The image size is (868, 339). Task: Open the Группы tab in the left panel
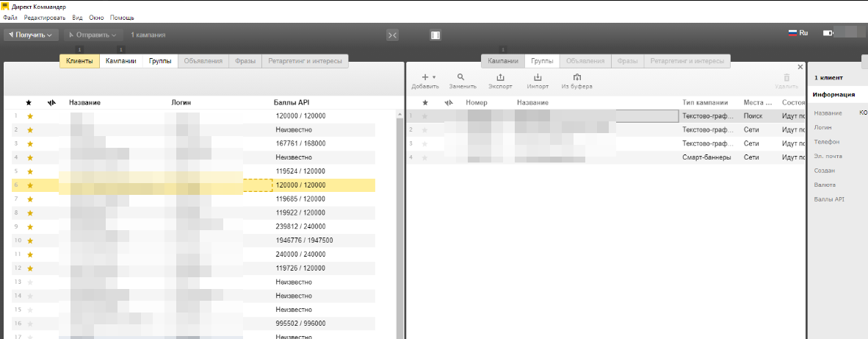[x=160, y=61]
